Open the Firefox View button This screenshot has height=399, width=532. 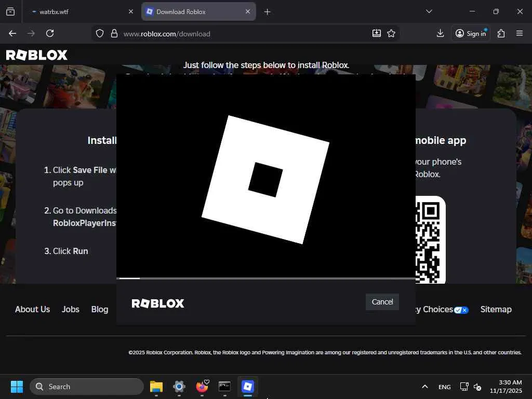click(x=10, y=11)
